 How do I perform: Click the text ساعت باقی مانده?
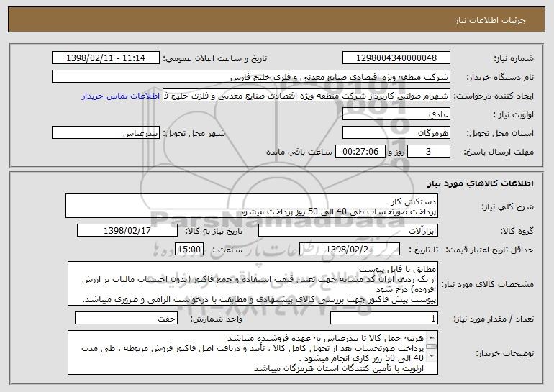299,152
